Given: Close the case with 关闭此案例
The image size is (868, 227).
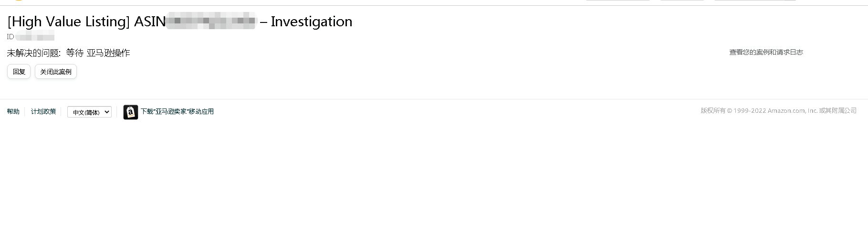Looking at the screenshot, I should [x=56, y=72].
